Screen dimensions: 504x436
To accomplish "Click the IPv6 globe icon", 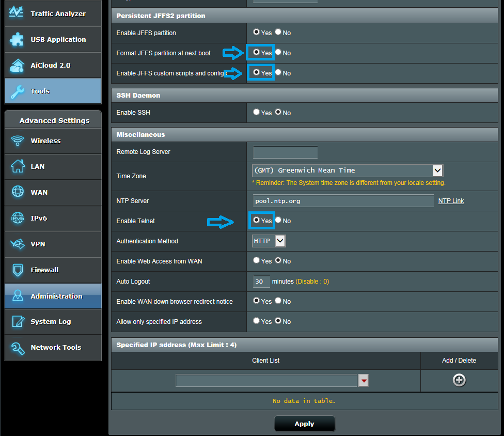I will click(18, 218).
